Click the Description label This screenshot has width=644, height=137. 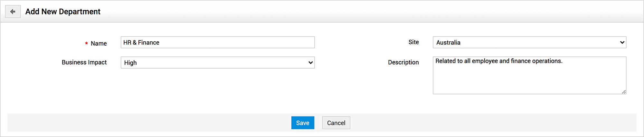(403, 62)
